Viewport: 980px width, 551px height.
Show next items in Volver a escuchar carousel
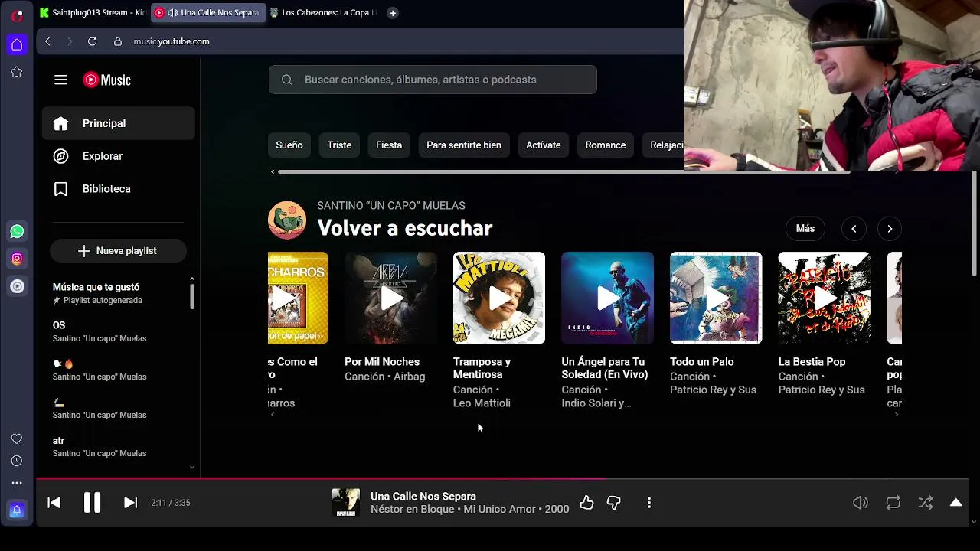point(890,228)
